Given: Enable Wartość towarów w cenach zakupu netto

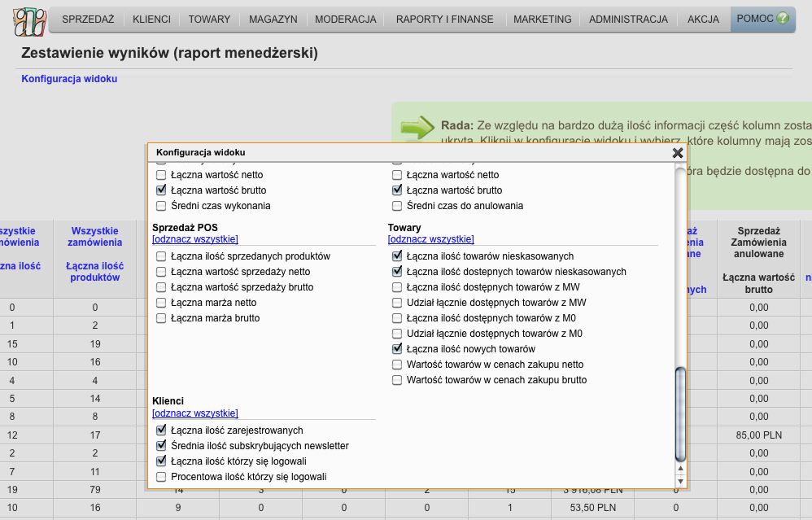Looking at the screenshot, I should 397,365.
